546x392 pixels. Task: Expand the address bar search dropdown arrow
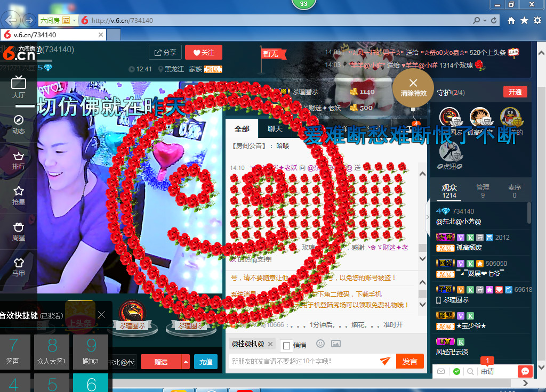pos(485,21)
